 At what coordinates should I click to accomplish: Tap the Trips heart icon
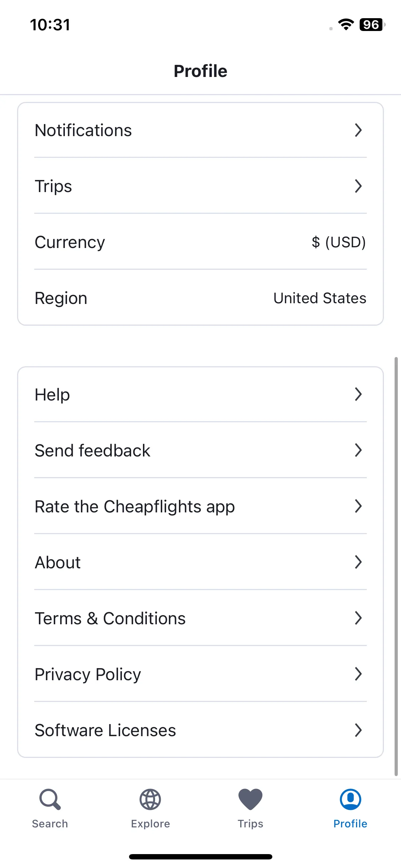[250, 799]
